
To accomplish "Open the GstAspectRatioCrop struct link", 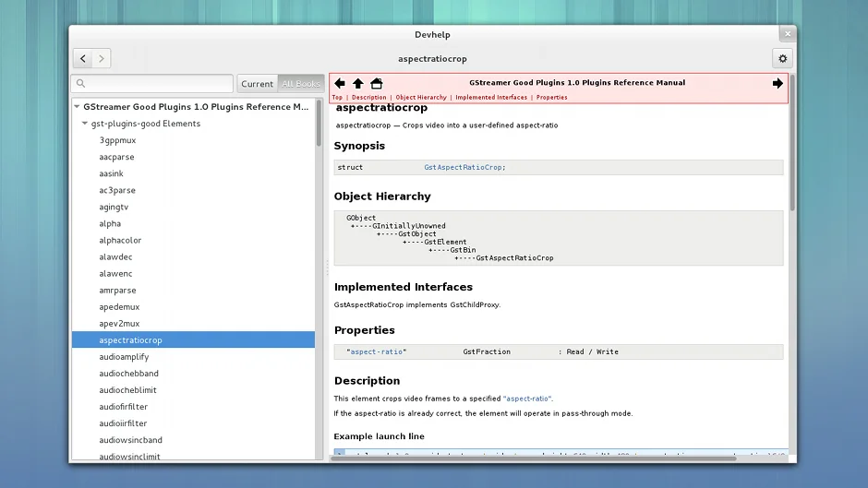I will point(464,167).
